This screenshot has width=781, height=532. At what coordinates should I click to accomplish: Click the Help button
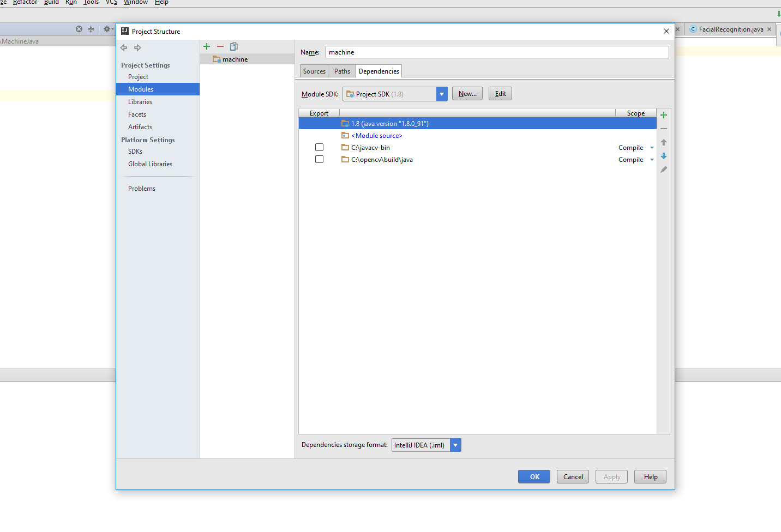[650, 477]
